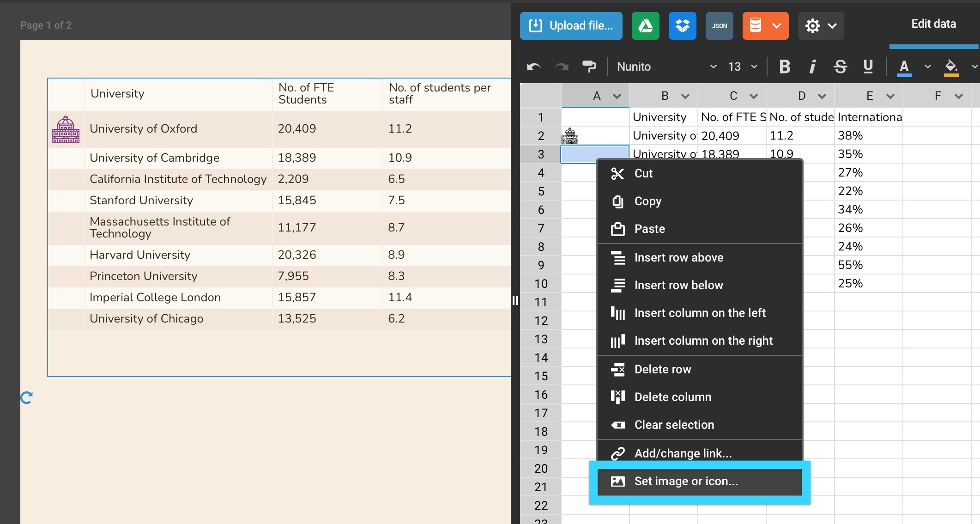Redo the last action
Screen dimensions: 980x524
(x=561, y=67)
